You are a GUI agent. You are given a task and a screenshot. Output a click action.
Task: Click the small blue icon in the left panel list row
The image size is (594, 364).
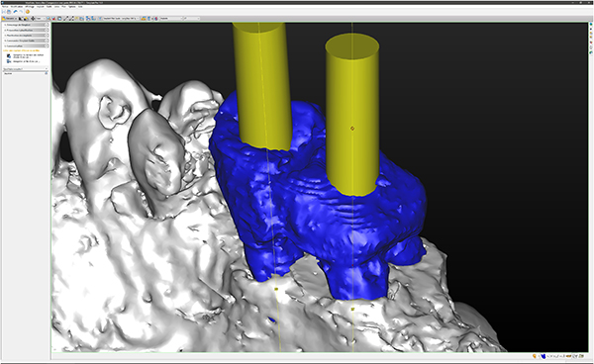47,73
